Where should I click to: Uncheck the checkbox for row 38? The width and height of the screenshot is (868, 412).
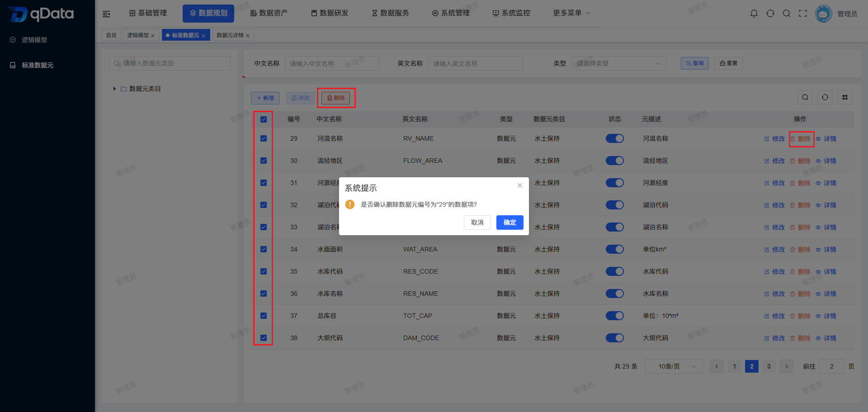click(264, 338)
